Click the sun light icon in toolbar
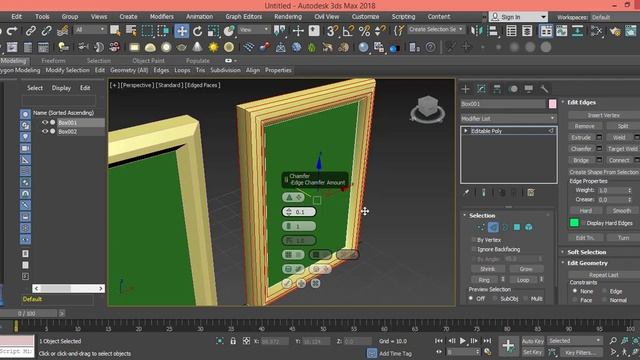Viewport: 640px width, 360px height. (x=213, y=47)
